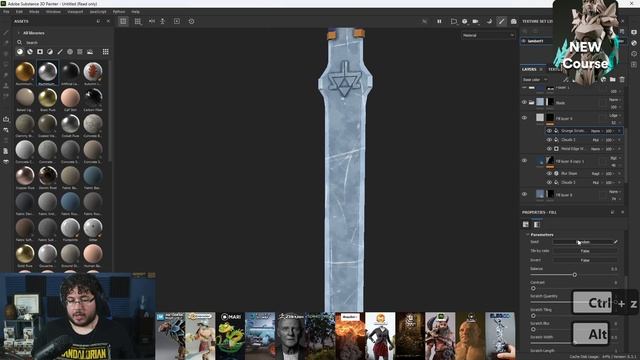
Task: Toggle visibility of Grunge Scratches effect
Action: [x=549, y=131]
